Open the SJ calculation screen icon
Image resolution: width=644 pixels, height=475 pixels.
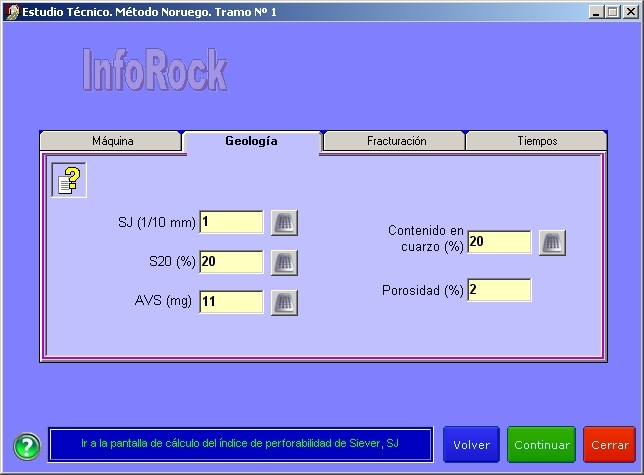tap(284, 222)
